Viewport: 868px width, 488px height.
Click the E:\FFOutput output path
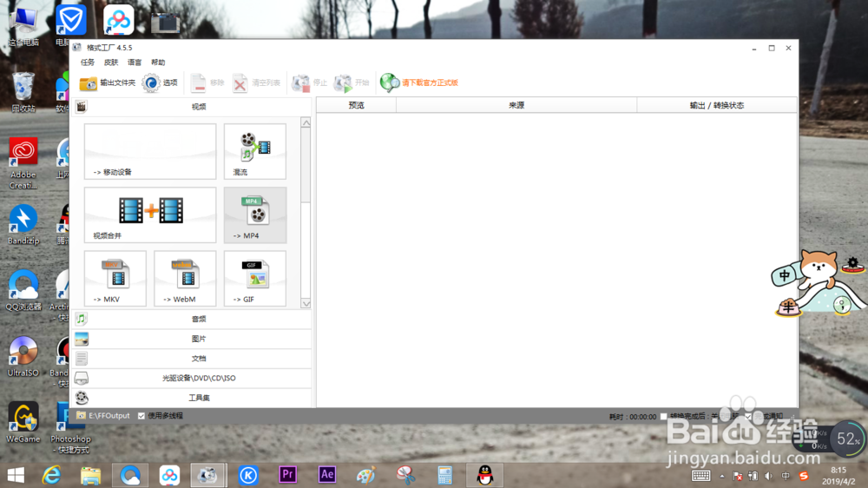coord(109,415)
